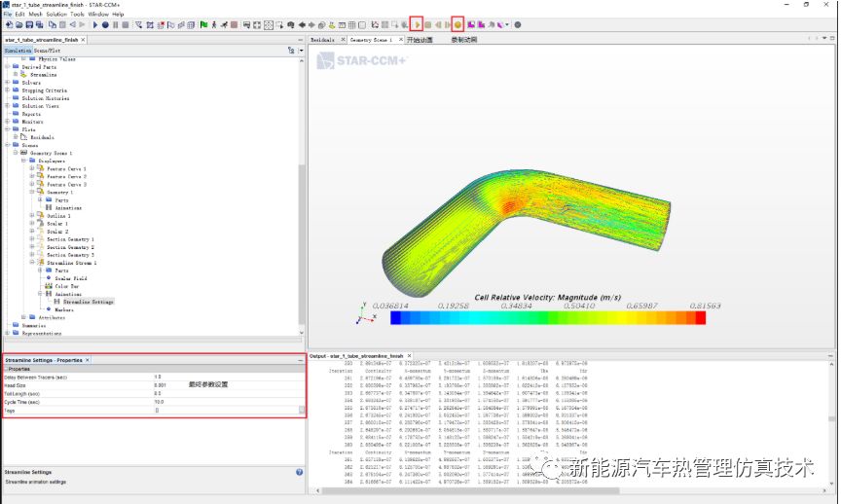Click the blue Run solver play icon
Viewport: 841px width, 504px height.
coord(95,24)
